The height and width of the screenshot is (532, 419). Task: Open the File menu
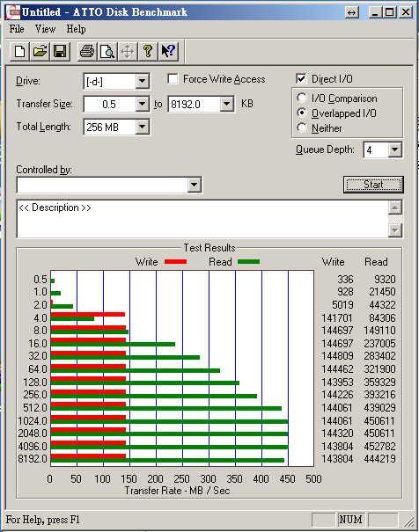click(17, 29)
